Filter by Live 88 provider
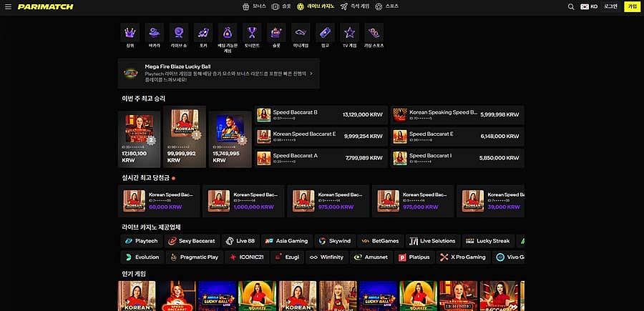 (x=240, y=241)
